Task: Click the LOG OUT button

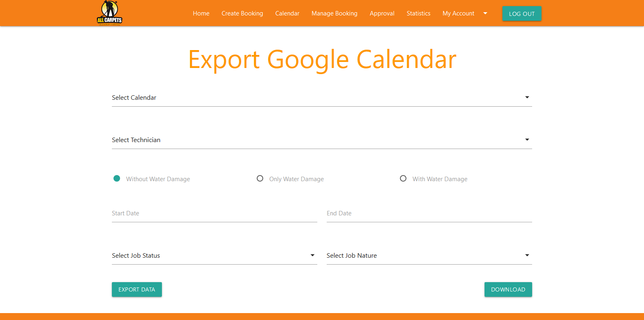Action: click(x=522, y=13)
